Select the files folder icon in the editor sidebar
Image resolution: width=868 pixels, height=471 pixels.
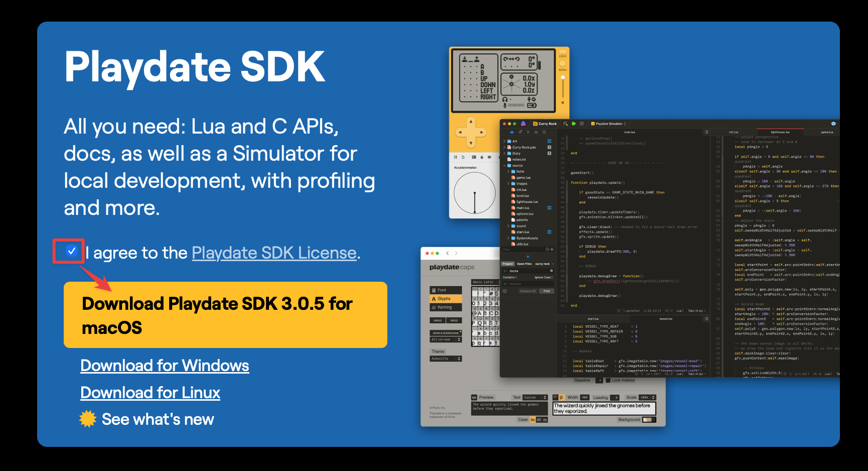coord(512,132)
